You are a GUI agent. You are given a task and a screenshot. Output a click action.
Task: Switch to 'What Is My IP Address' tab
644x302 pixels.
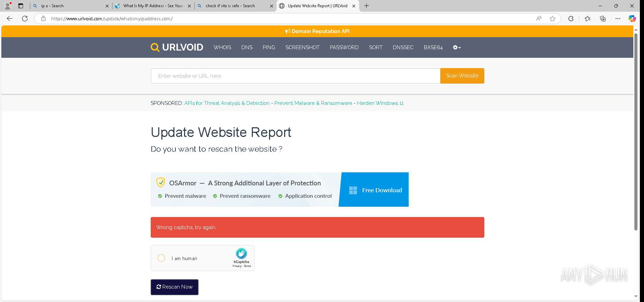[x=153, y=6]
